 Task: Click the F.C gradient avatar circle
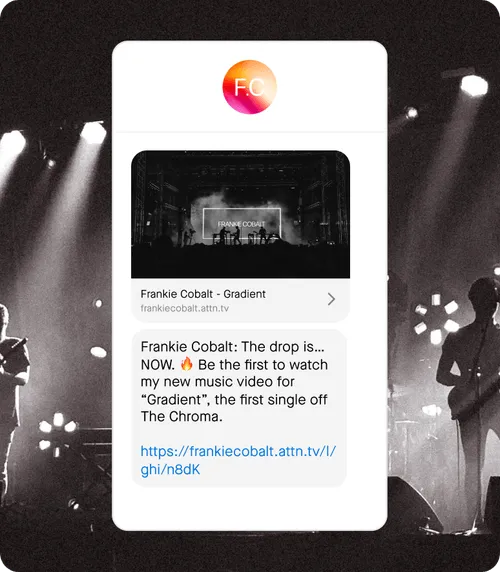pyautogui.click(x=249, y=87)
